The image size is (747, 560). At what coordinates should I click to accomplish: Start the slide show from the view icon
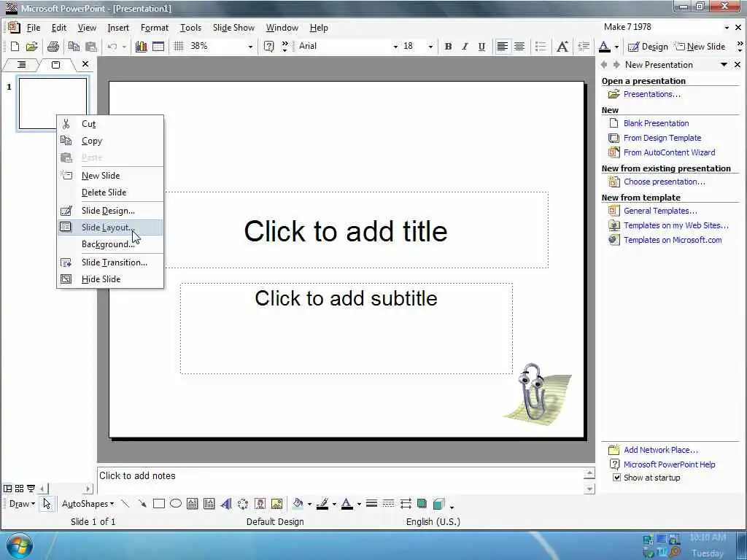pos(31,489)
